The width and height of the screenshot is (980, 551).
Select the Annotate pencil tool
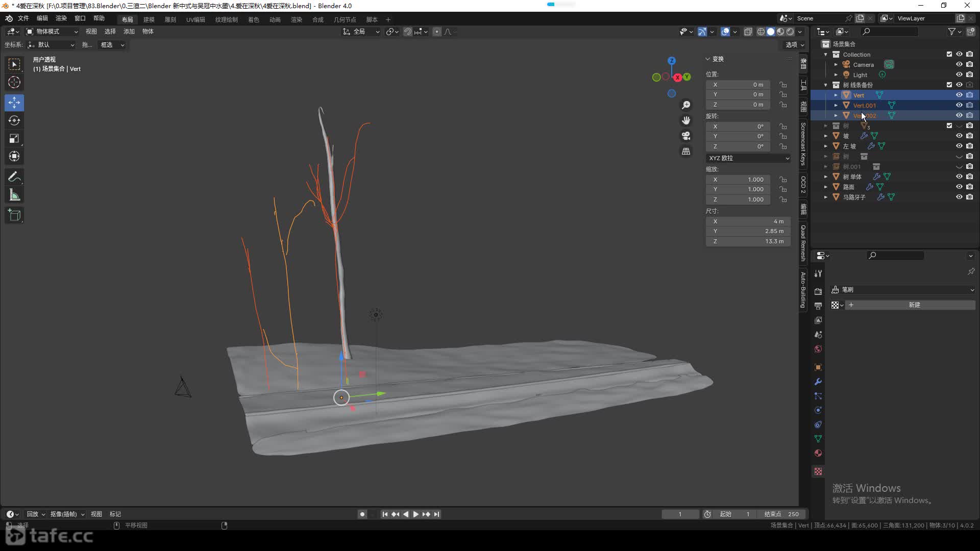14,177
